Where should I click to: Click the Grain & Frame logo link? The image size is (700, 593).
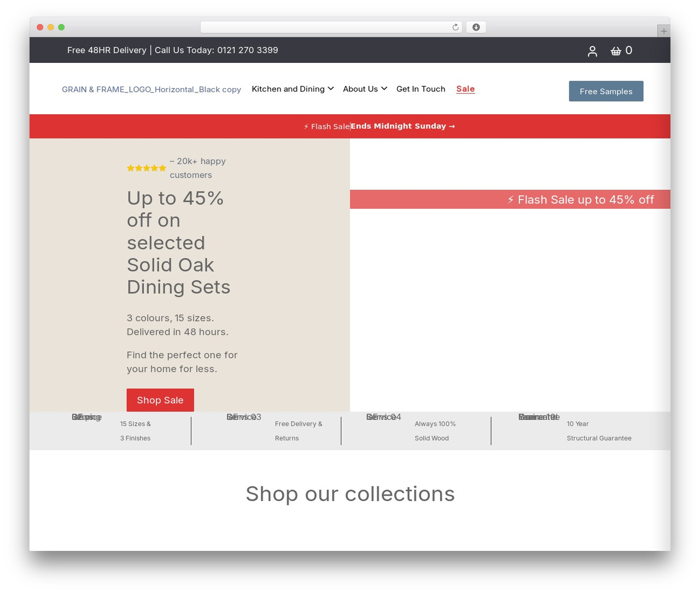coord(151,89)
